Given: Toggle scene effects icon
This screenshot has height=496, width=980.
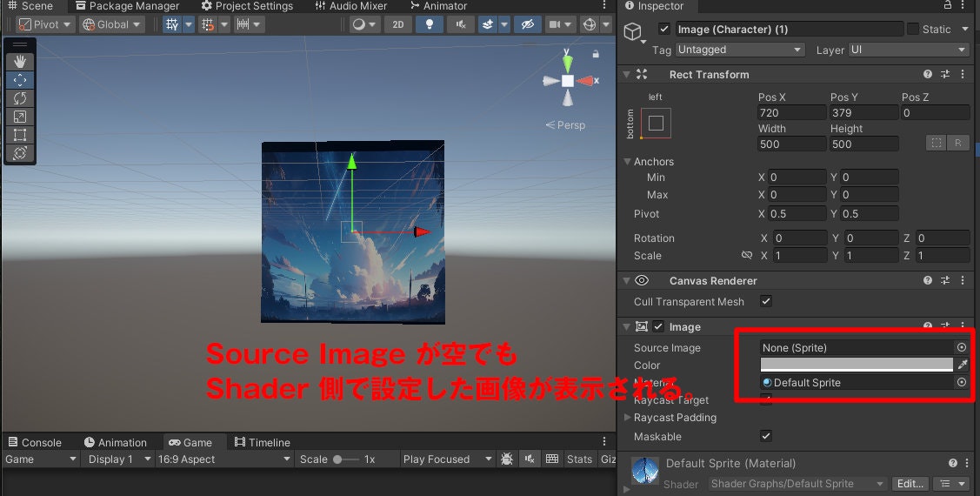Looking at the screenshot, I should pos(488,24).
